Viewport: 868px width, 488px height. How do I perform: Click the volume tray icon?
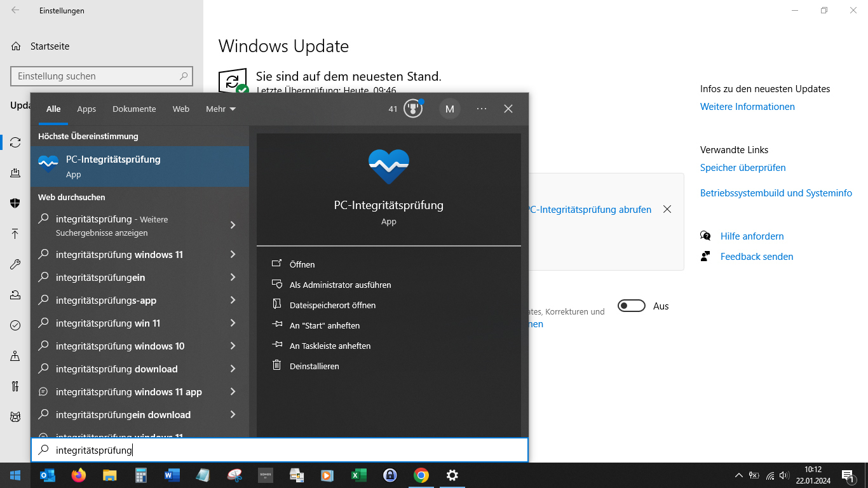pos(784,475)
